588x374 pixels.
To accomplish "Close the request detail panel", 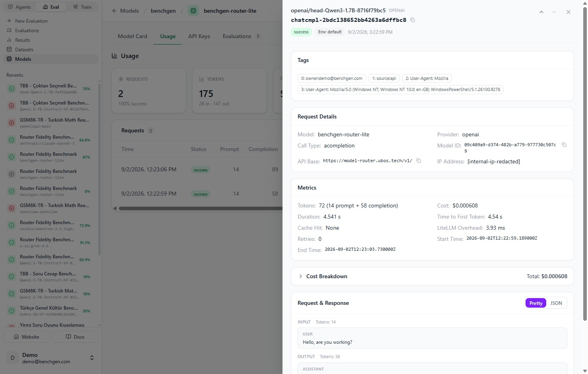I will pos(569,12).
